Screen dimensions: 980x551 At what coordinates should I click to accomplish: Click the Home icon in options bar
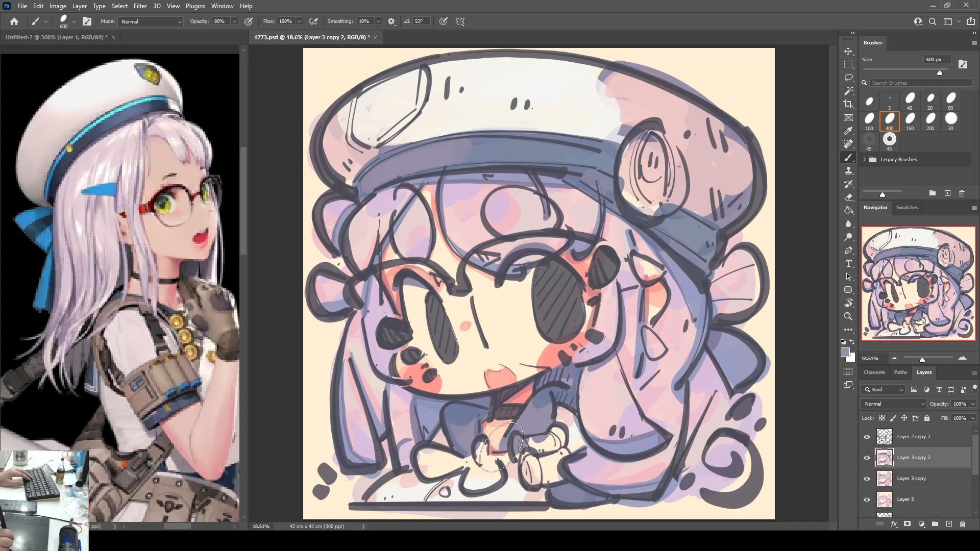(x=14, y=21)
